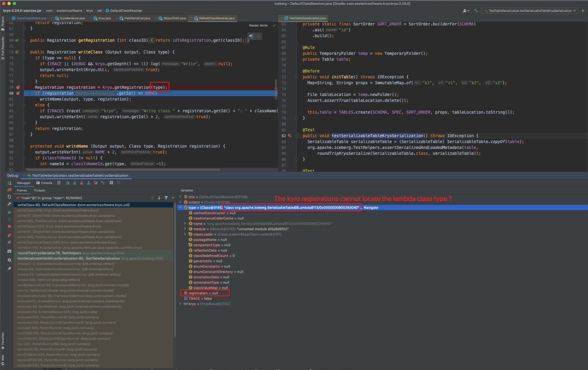This screenshot has height=370, width=588.
Task: Resume program with green play icon
Action: coord(9,212)
